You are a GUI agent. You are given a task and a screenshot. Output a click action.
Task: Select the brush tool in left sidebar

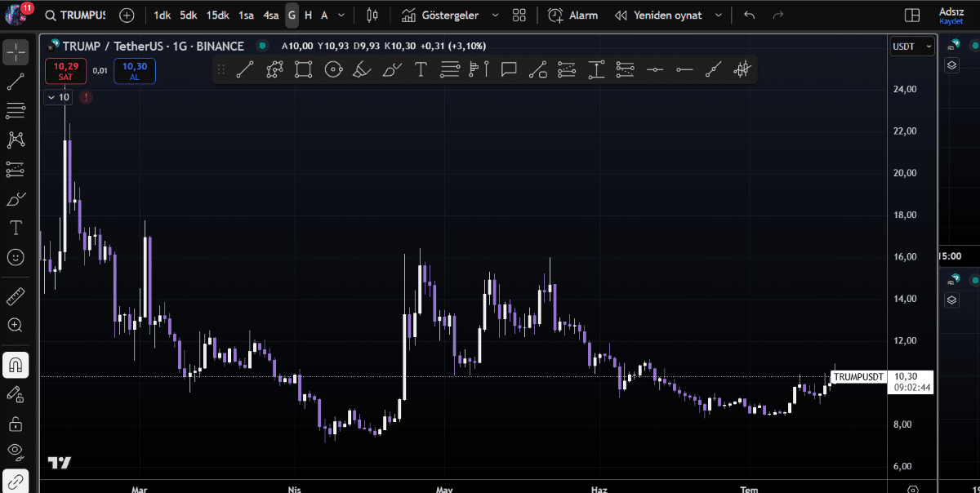point(16,198)
